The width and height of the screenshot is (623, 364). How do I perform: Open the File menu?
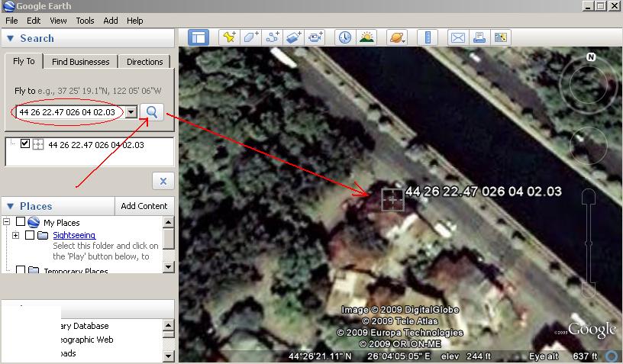11,21
